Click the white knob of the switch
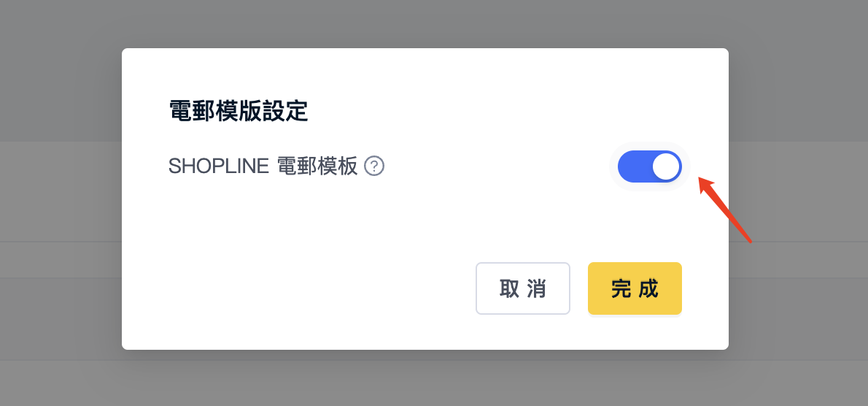868x406 pixels. point(665,166)
